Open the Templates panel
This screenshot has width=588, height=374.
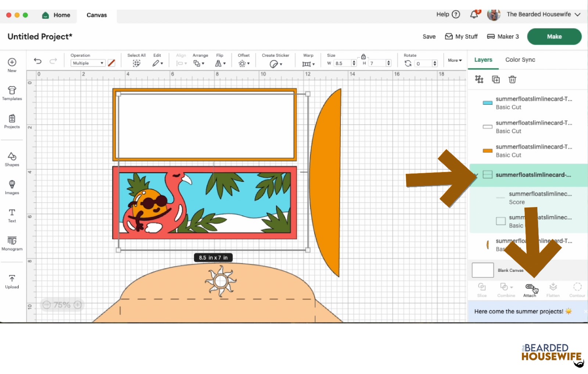[x=12, y=93]
